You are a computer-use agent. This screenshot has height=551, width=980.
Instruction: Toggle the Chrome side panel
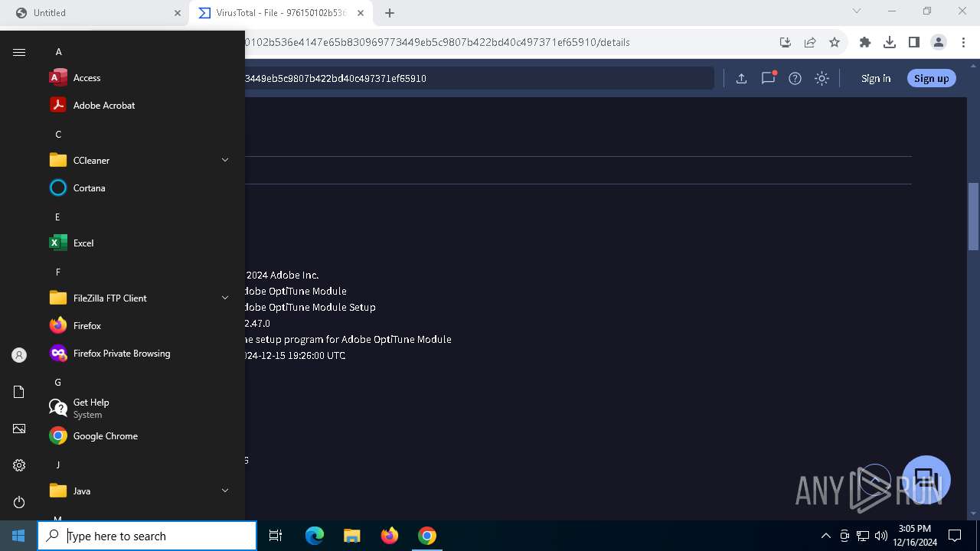click(x=914, y=42)
